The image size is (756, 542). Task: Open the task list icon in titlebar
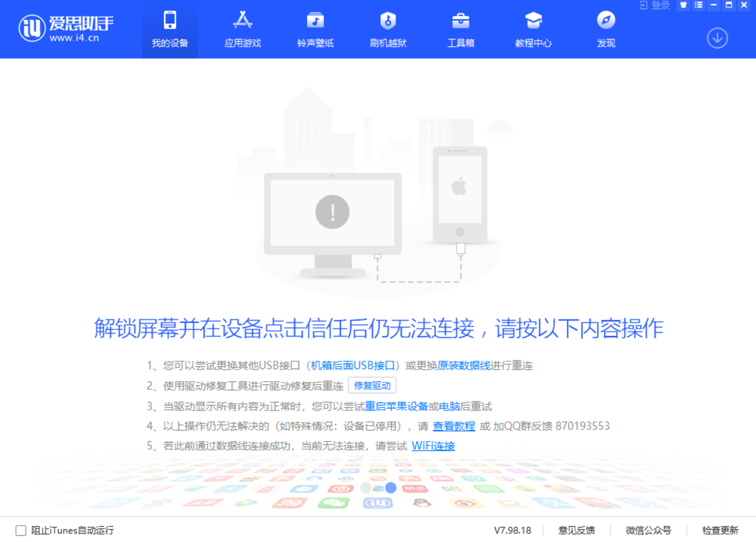[x=698, y=5]
